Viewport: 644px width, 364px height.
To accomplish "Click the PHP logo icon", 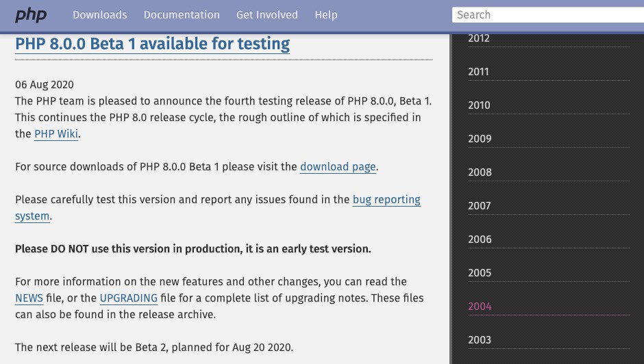I will coord(31,15).
